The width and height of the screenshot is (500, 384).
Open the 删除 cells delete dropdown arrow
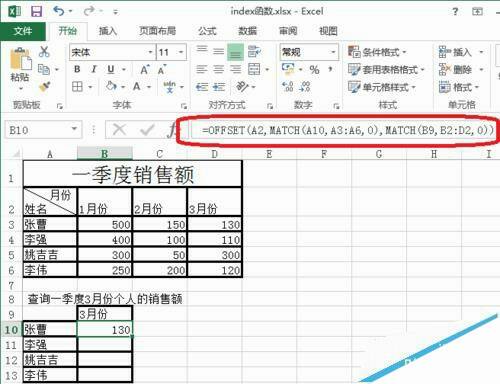point(481,69)
